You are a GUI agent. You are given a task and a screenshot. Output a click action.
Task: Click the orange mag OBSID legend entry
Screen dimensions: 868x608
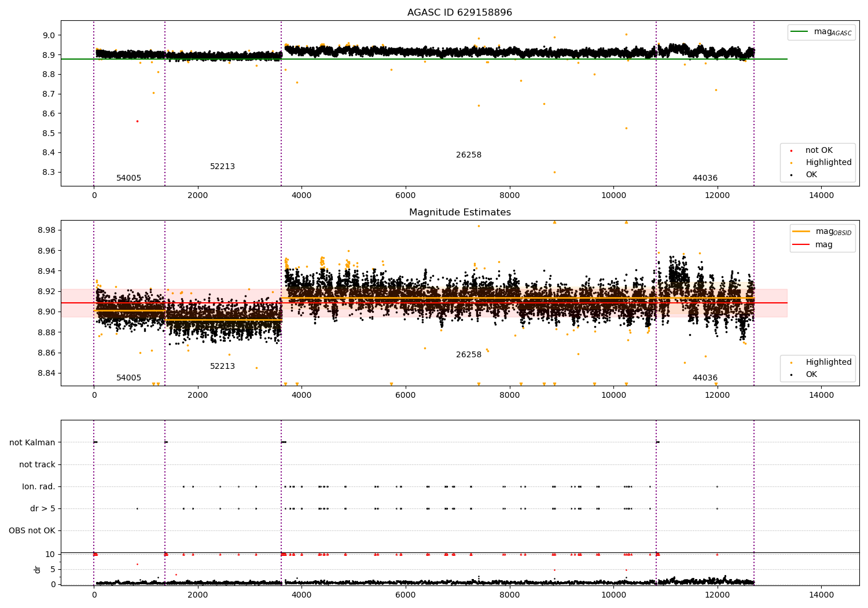pyautogui.click(x=822, y=232)
